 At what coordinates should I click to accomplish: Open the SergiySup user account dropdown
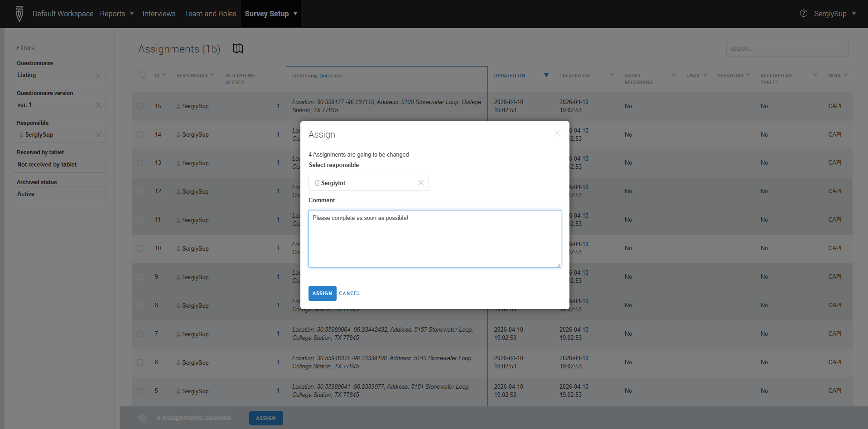tap(834, 14)
